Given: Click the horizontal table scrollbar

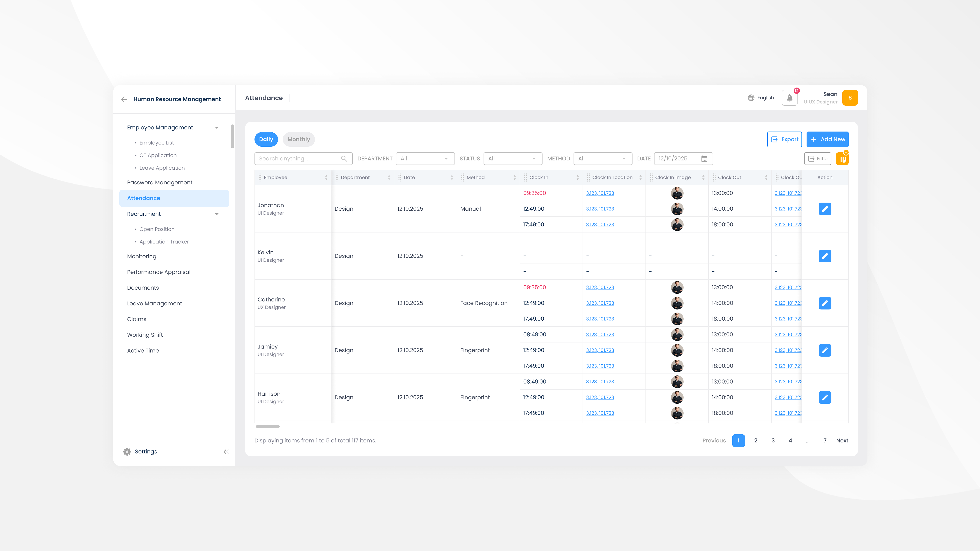Looking at the screenshot, I should click(268, 427).
